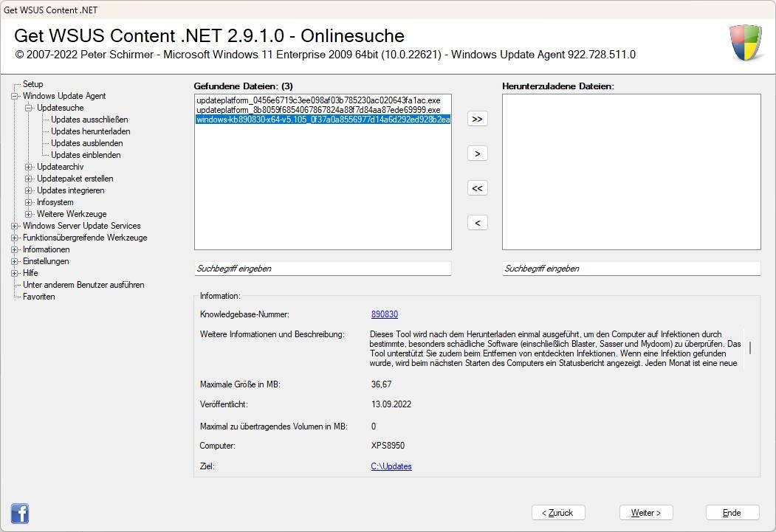Expand Windows Server Update Services node

tap(15, 226)
